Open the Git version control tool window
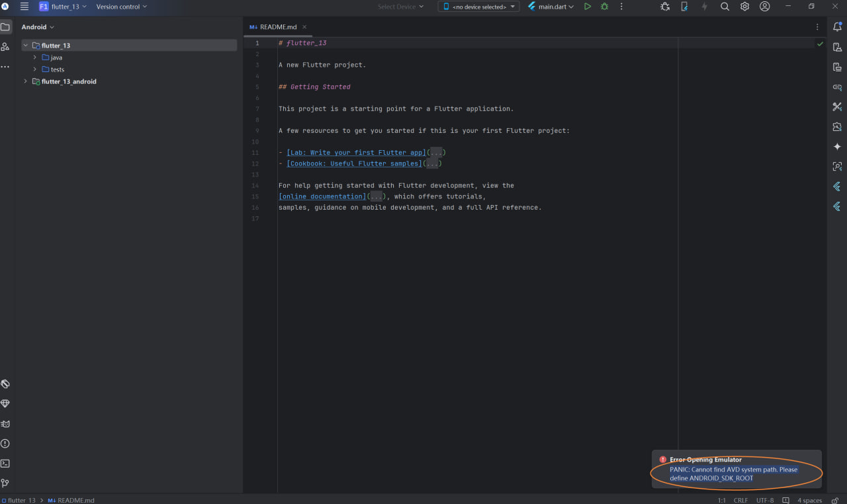847x504 pixels. point(5,483)
